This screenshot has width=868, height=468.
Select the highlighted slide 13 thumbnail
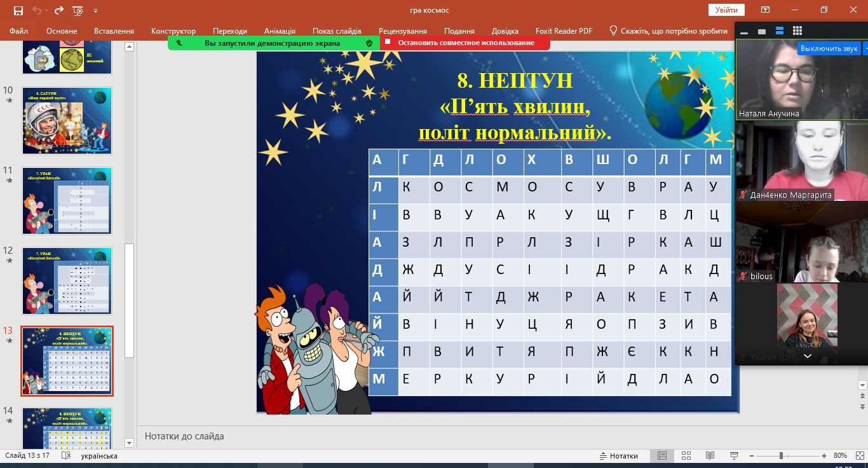coord(67,361)
